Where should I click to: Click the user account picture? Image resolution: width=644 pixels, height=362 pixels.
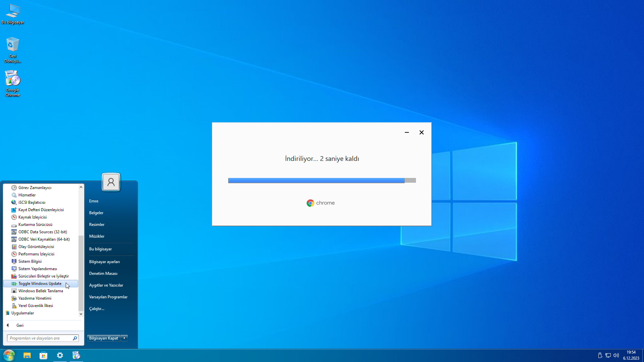click(111, 182)
